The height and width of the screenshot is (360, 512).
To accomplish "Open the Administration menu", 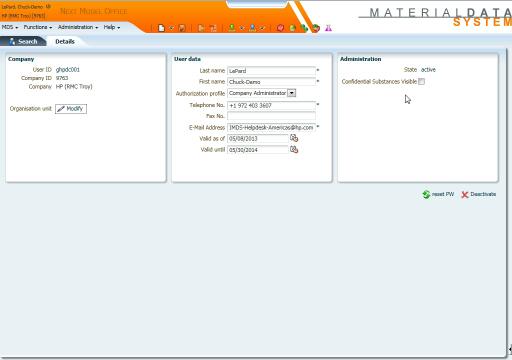I will 78,27.
